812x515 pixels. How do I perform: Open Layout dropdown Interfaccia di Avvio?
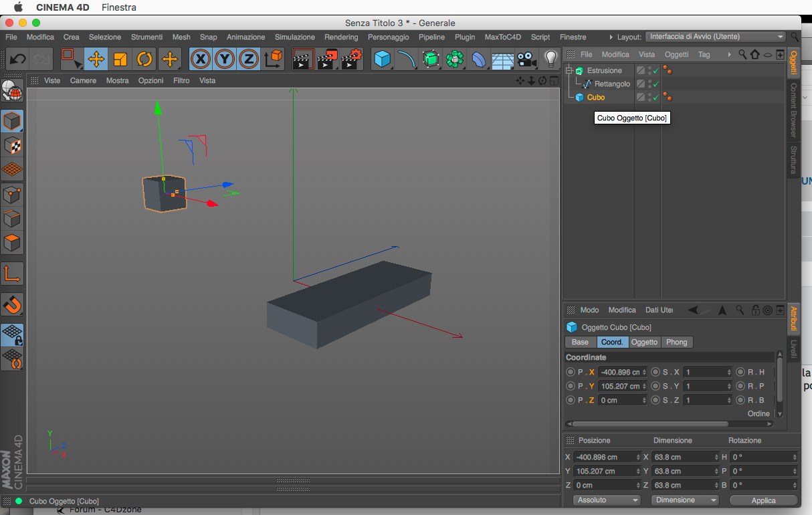point(716,37)
